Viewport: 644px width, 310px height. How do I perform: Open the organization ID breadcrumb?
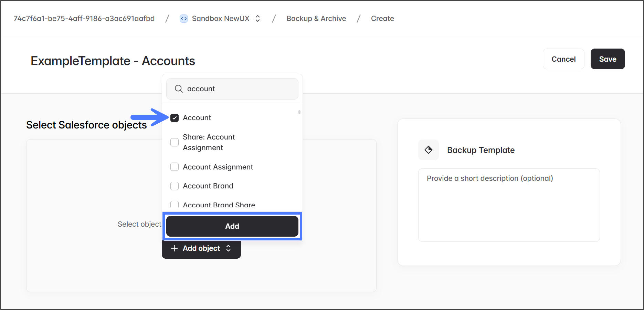coord(84,19)
